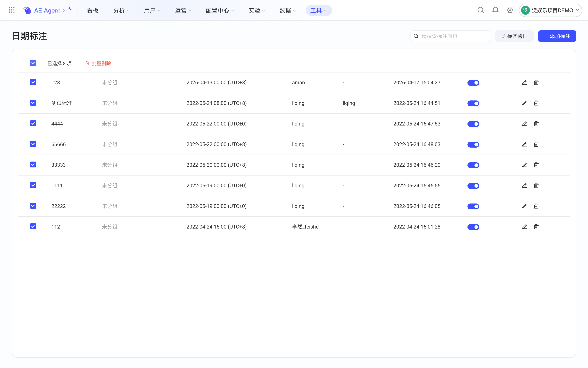
Task: Delete the 33333 annotation
Action: (x=536, y=165)
